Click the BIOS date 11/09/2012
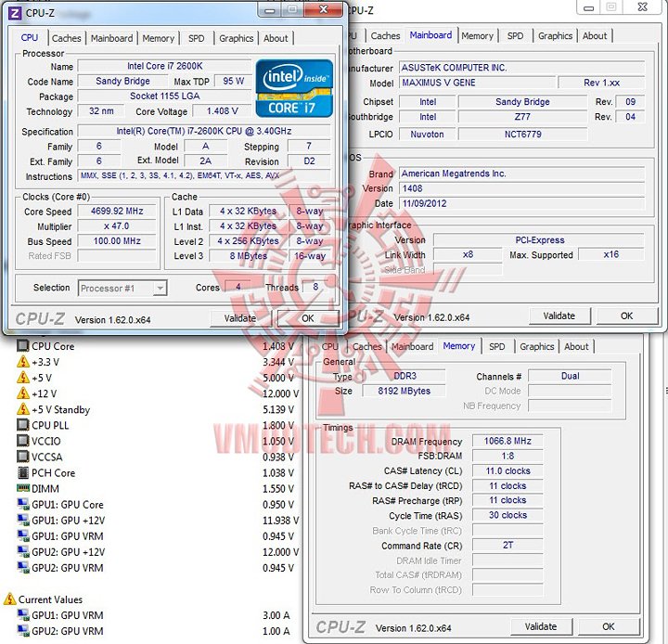The width and height of the screenshot is (668, 644). pyautogui.click(x=522, y=204)
